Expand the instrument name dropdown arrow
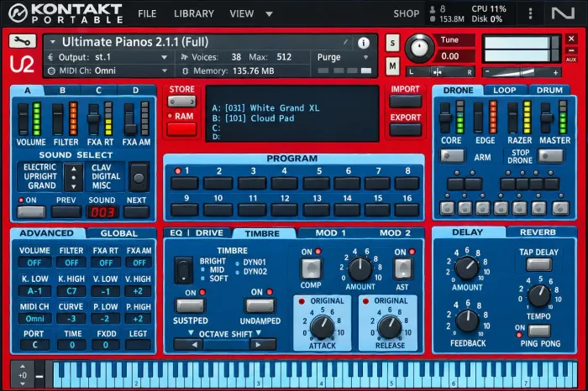The width and height of the screenshot is (588, 391). (x=52, y=42)
